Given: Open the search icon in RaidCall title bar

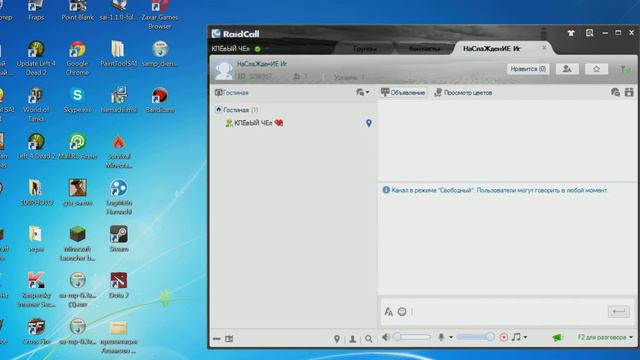Looking at the screenshot, I should (589, 33).
